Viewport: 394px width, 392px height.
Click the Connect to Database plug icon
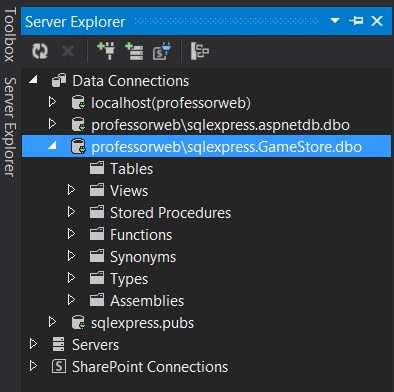pos(106,51)
